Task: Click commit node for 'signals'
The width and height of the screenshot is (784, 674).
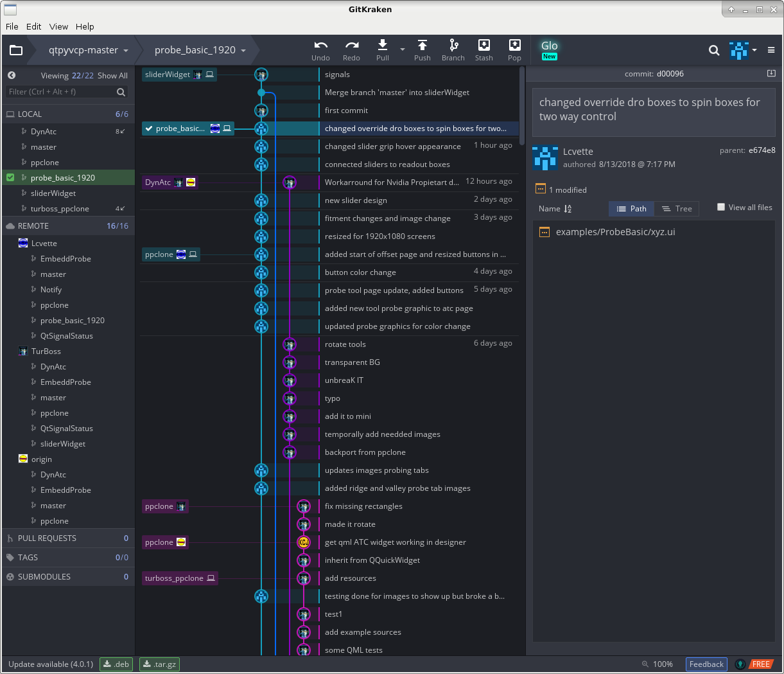Action: (261, 75)
